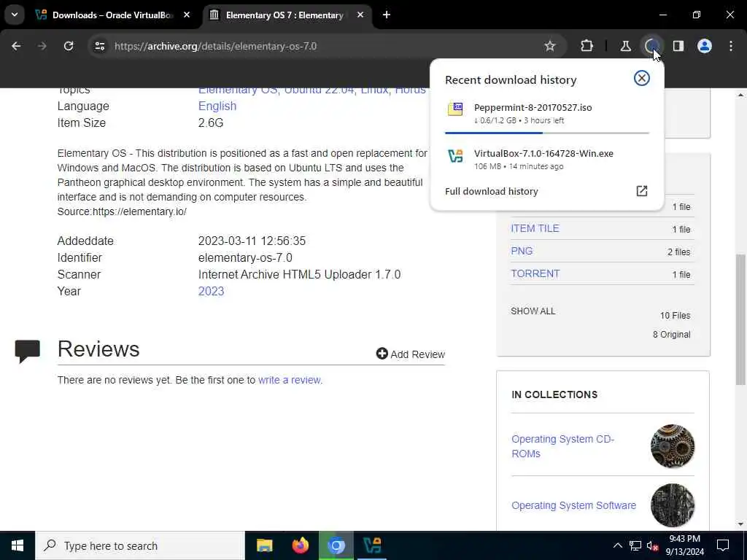Click the page vertical scrollbar thumb

[740, 319]
